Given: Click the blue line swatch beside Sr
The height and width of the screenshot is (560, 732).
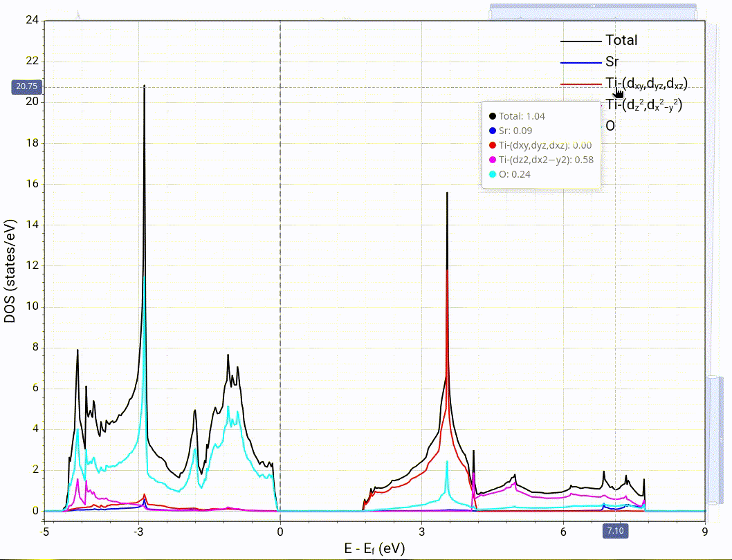Looking at the screenshot, I should [580, 63].
